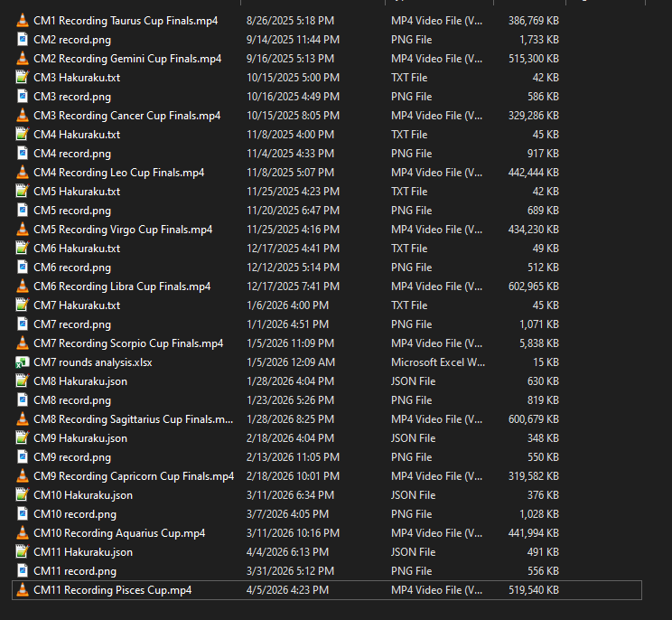672x620 pixels.
Task: Click the JSON File type of CM10 Hakuraku.json
Action: click(413, 495)
